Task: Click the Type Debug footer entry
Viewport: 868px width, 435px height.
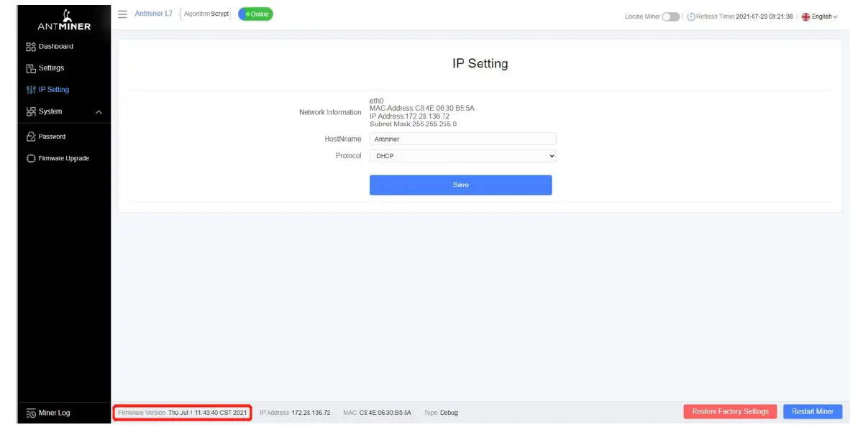Action: [x=441, y=413]
